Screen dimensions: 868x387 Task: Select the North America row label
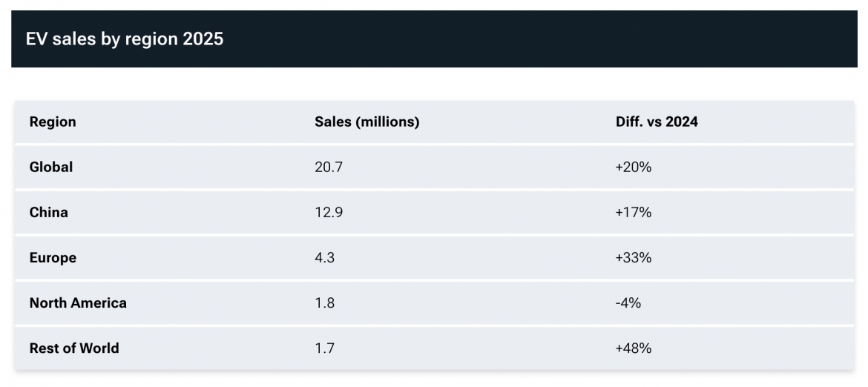pos(78,303)
